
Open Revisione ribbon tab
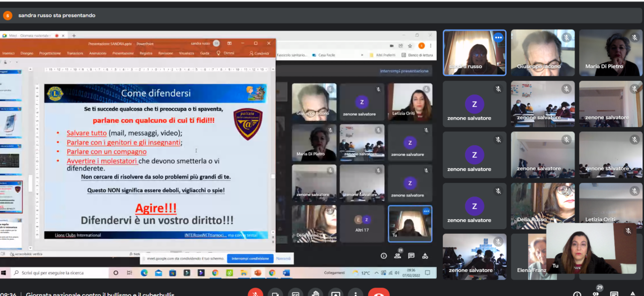[166, 53]
